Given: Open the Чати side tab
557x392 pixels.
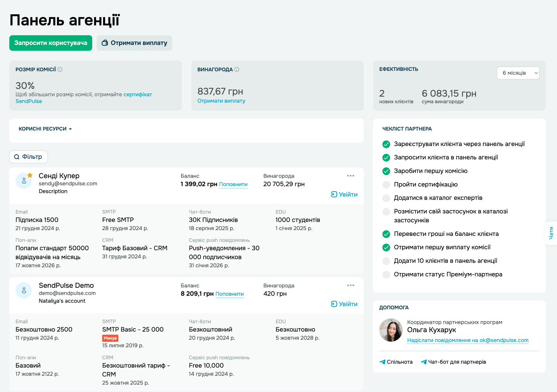Looking at the screenshot, I should tap(551, 233).
